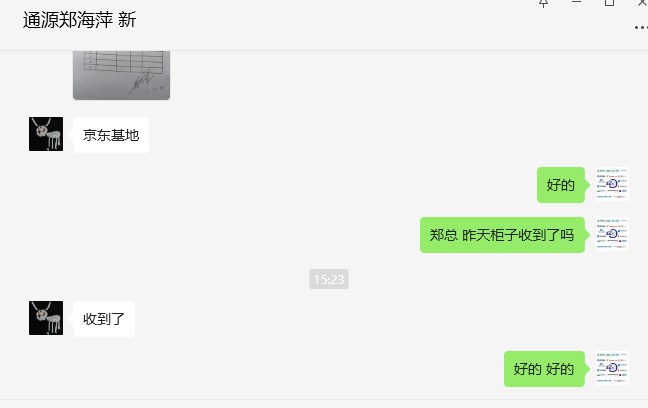This screenshot has height=408, width=648.
Task: Select the 收到了 message bubble
Action: click(x=104, y=319)
